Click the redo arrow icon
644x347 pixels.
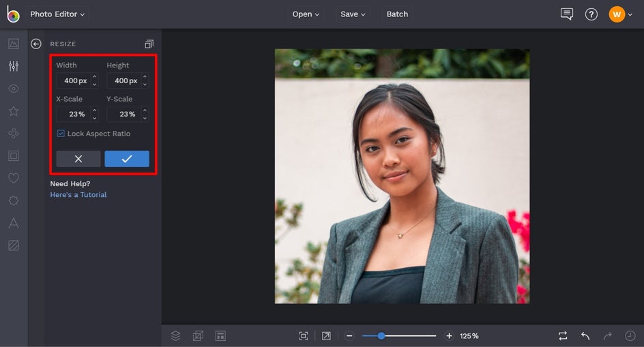607,336
